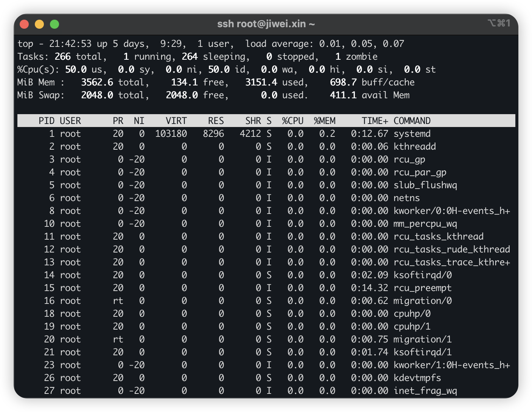Click the ⌥⌘1 shortcut indicator in title bar
The height and width of the screenshot is (412, 532).
pyautogui.click(x=499, y=23)
